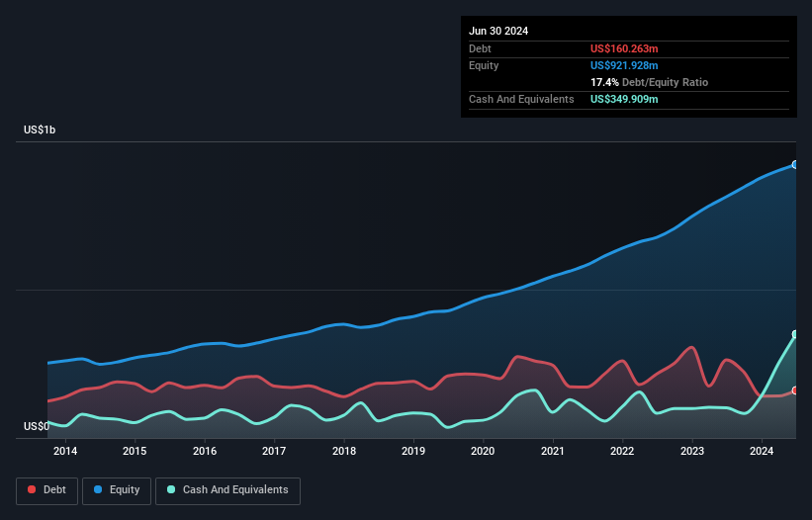Click the teal Cash legend dot
Image resolution: width=812 pixels, height=520 pixels.
coord(171,489)
